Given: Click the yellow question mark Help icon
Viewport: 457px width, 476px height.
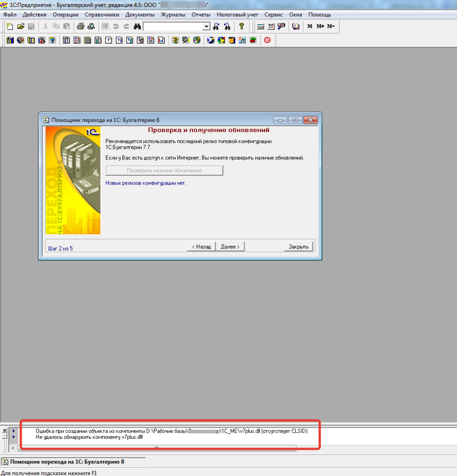Looking at the screenshot, I should point(241,26).
